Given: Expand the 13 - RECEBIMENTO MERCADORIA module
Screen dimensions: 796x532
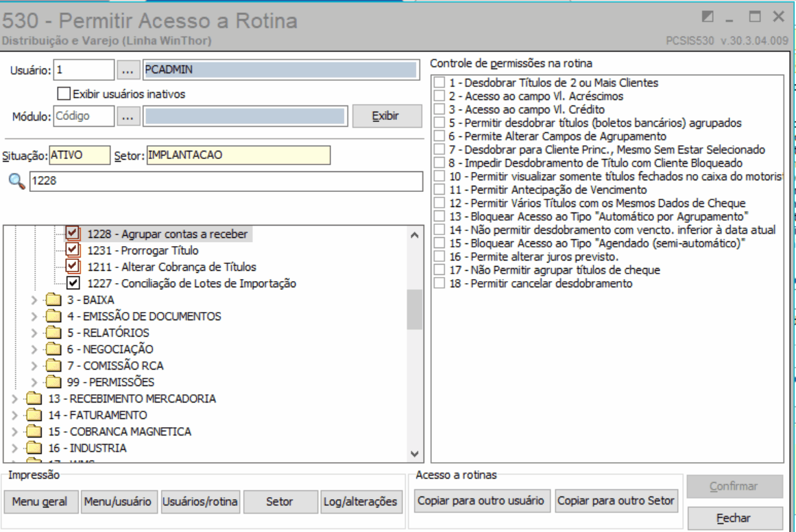Looking at the screenshot, I should pos(14,399).
